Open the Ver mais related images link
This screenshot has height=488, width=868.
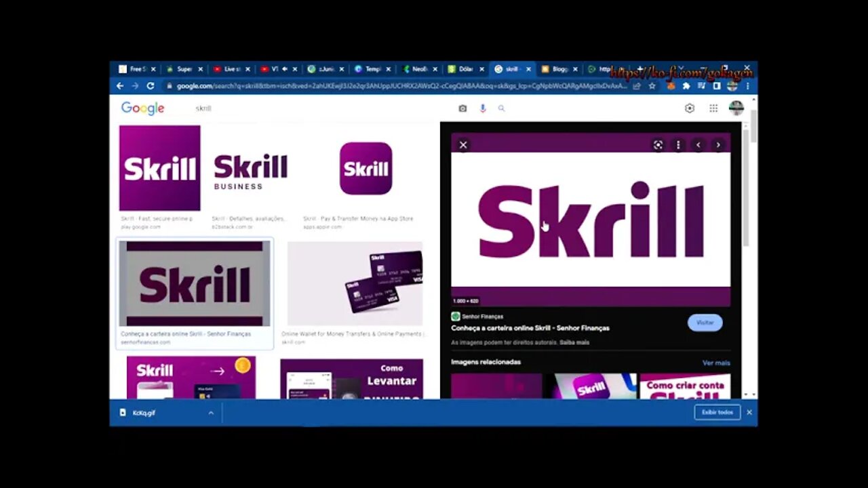tap(716, 363)
